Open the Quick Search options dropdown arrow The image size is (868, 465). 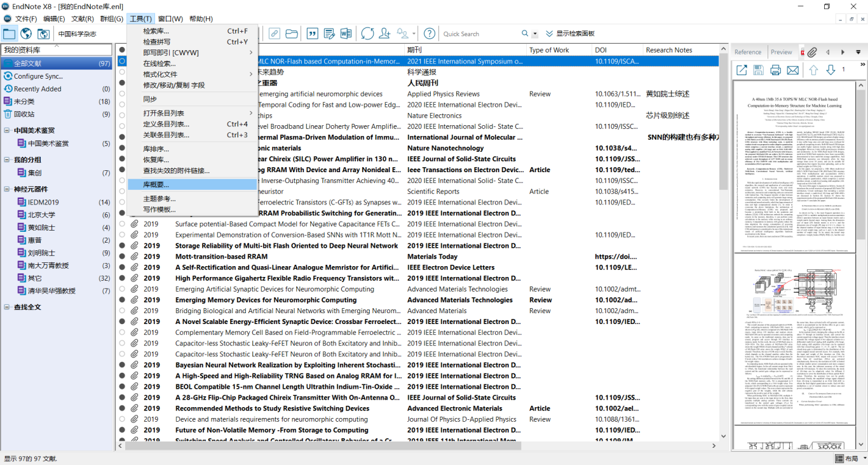tap(535, 34)
